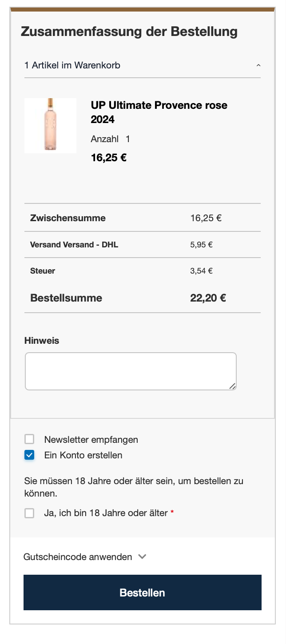286x644 pixels.
Task: Select the Zwischensumme row
Action: (68, 218)
